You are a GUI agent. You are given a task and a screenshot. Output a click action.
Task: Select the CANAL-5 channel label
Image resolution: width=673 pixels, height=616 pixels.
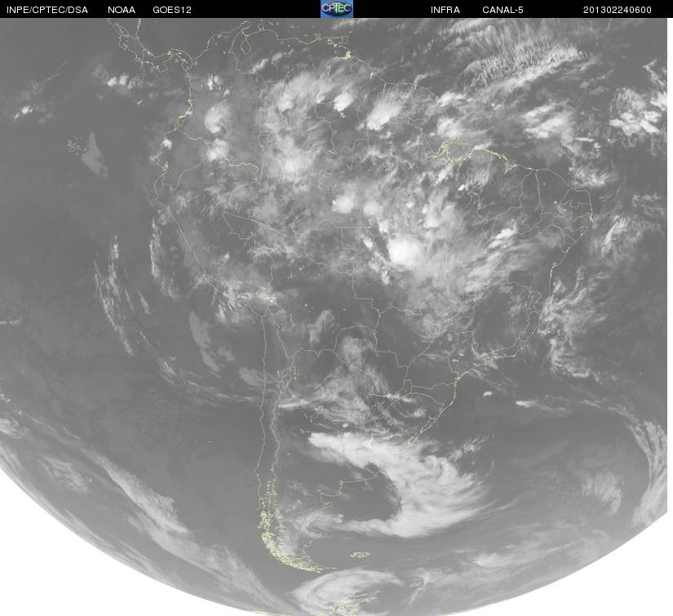503,10
